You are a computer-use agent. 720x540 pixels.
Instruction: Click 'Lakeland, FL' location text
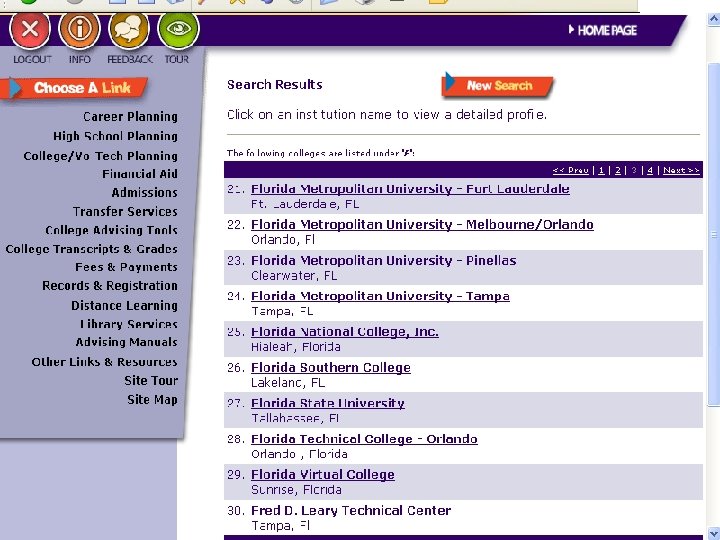288,382
